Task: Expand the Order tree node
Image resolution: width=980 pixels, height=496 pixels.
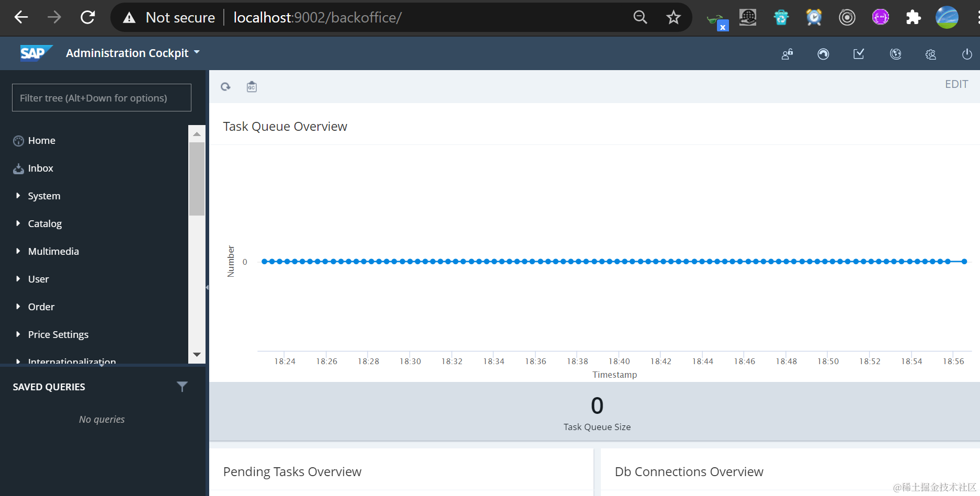Action: click(x=18, y=307)
